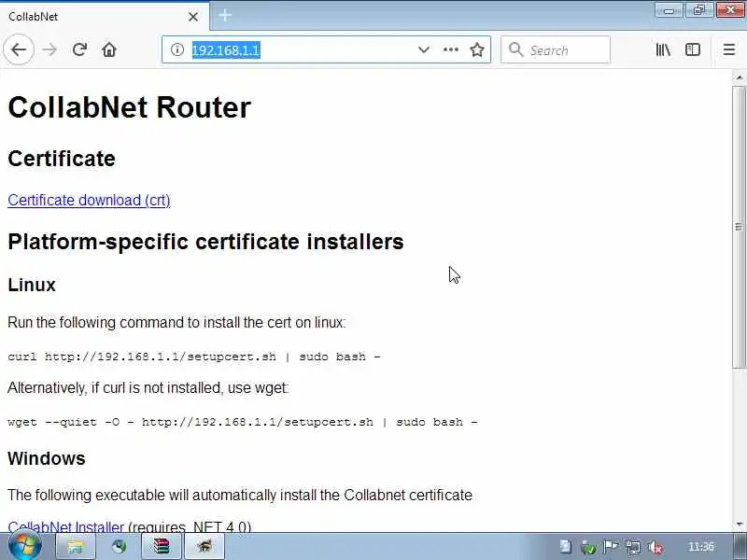This screenshot has width=747, height=560.
Task: Click the forward navigation arrow
Action: pyautogui.click(x=49, y=49)
